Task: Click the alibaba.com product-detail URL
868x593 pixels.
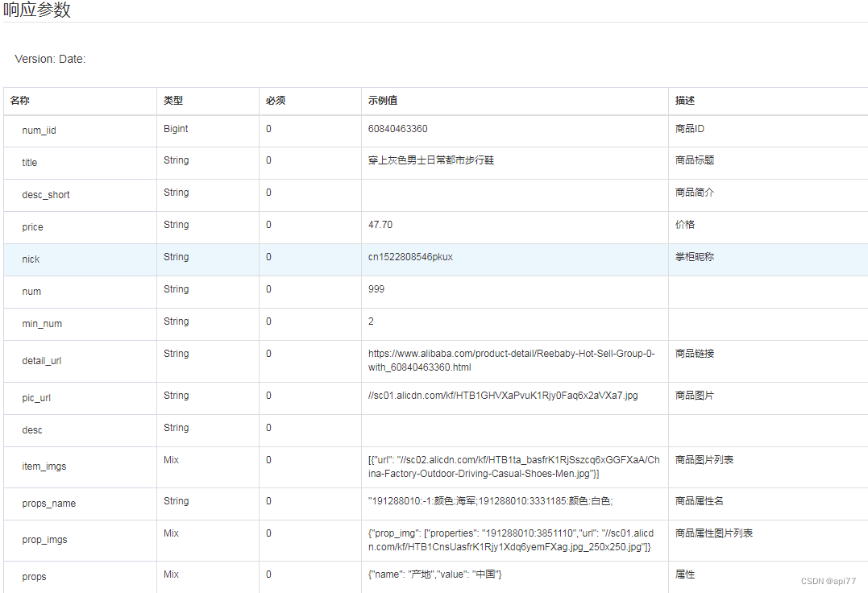Action: [x=512, y=360]
